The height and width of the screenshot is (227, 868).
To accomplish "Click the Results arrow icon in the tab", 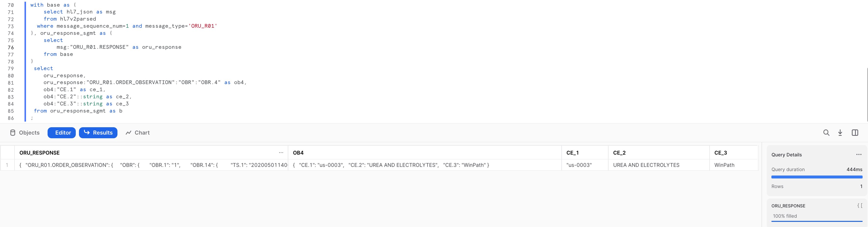I will [x=87, y=133].
